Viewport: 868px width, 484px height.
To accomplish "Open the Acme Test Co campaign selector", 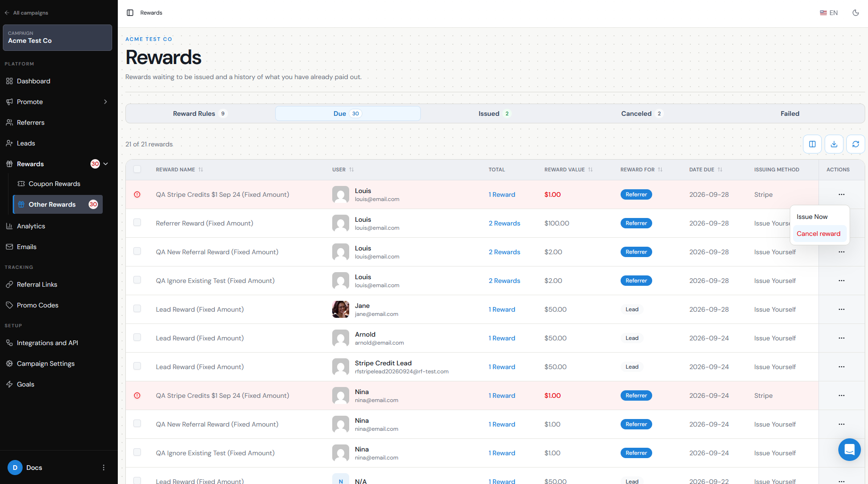I will coord(57,38).
